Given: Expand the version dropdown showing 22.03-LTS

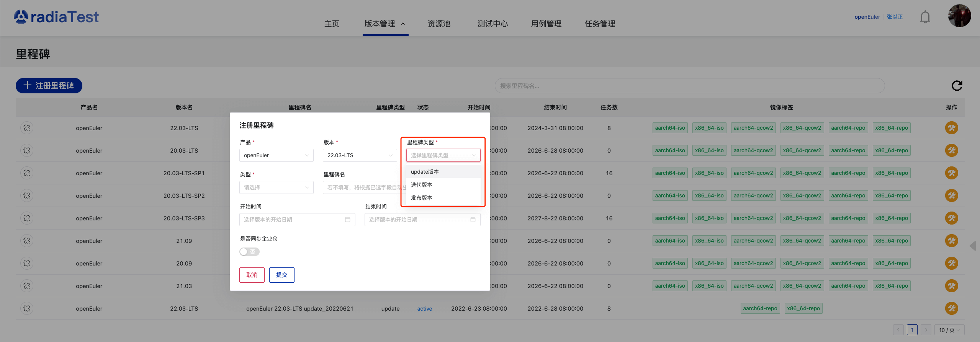Looking at the screenshot, I should (x=360, y=155).
